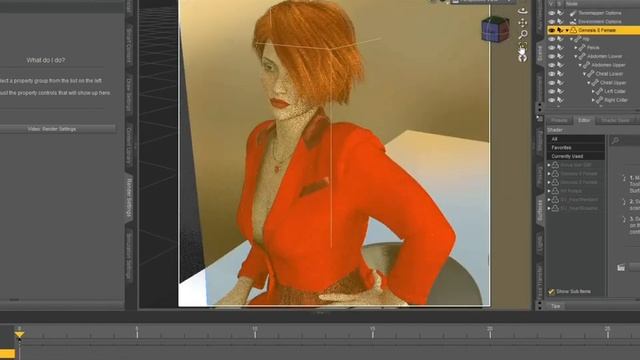
Task: Select the Currently Used filter
Action: [576, 156]
